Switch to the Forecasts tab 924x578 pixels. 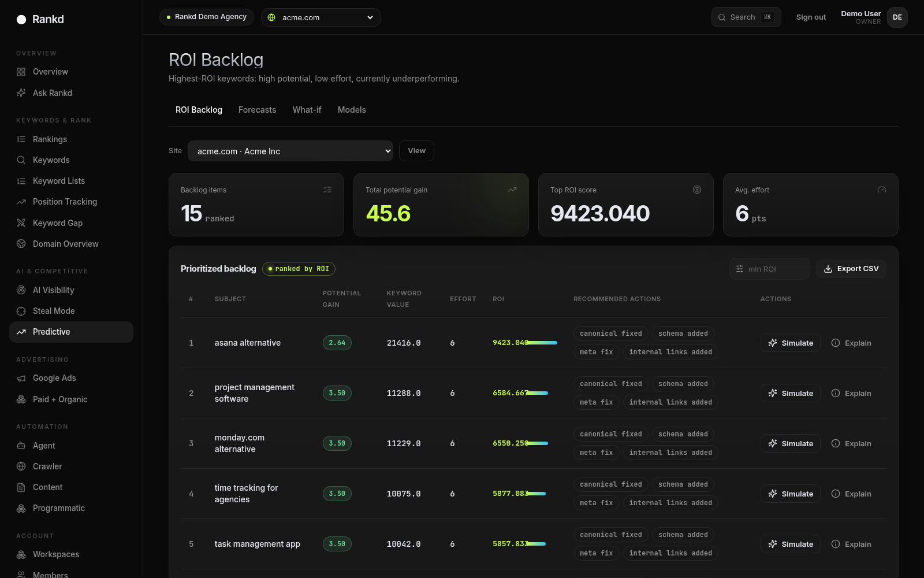pos(257,110)
